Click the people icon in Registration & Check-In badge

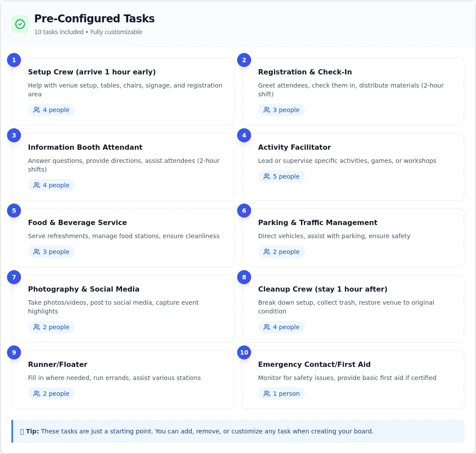coord(266,110)
